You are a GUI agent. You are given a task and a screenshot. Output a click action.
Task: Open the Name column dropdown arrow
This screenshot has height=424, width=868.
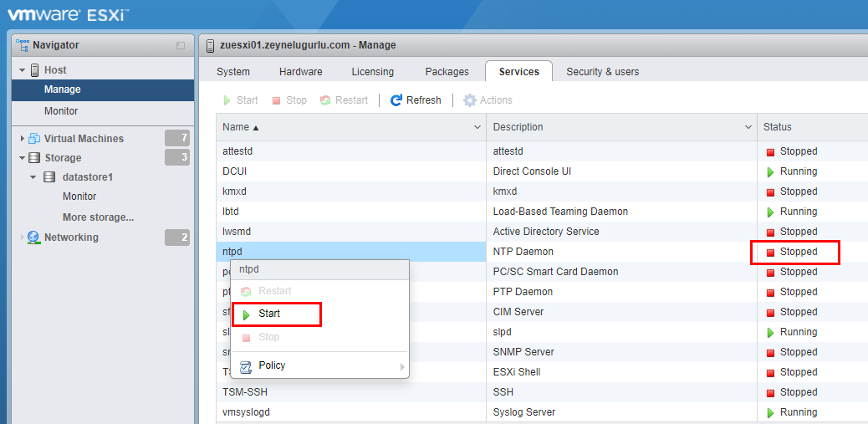tap(477, 127)
